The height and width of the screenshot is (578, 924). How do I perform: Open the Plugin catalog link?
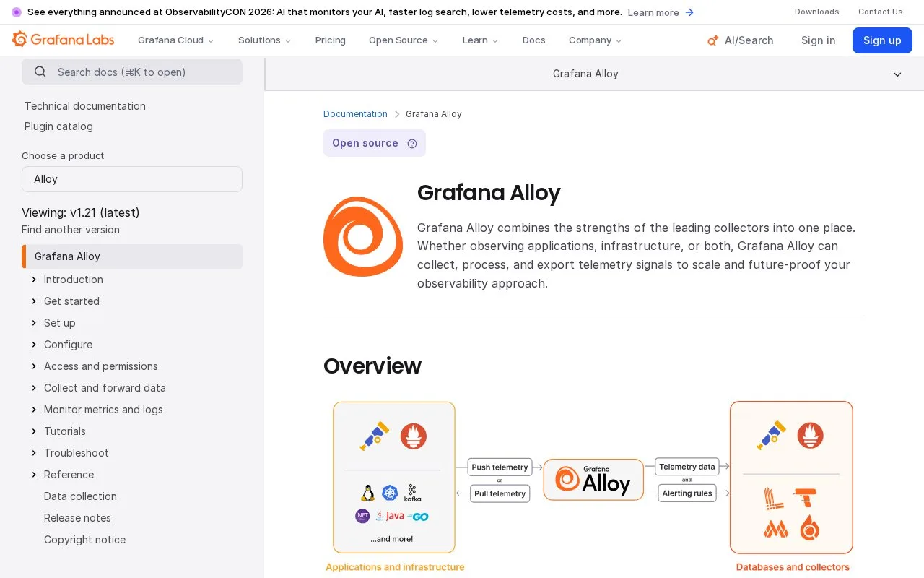(x=58, y=126)
